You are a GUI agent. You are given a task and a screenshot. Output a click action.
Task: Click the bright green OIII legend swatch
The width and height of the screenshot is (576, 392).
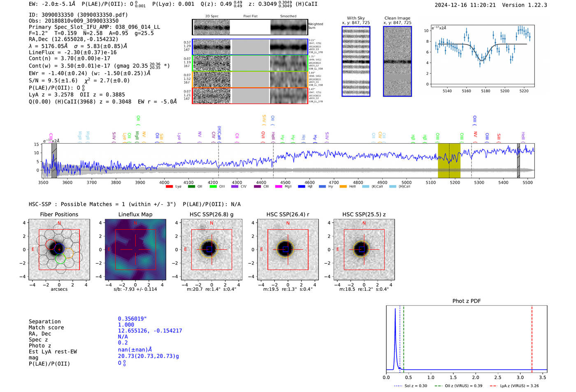pos(213,187)
